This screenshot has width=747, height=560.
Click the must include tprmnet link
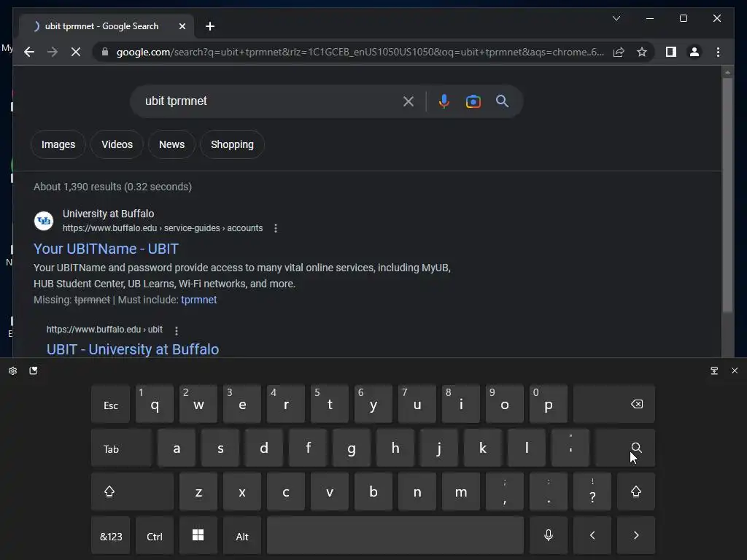(x=198, y=300)
